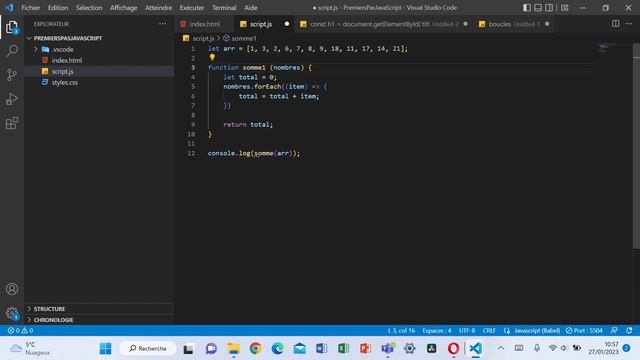Close the unsaved script.js tab dot
Screen dimensions: 640x360
pyautogui.click(x=287, y=24)
